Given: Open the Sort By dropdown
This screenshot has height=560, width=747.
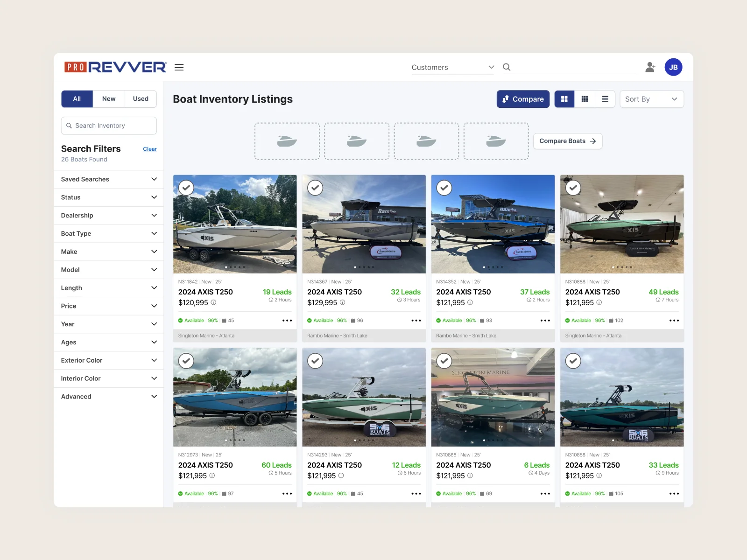Looking at the screenshot, I should [651, 99].
